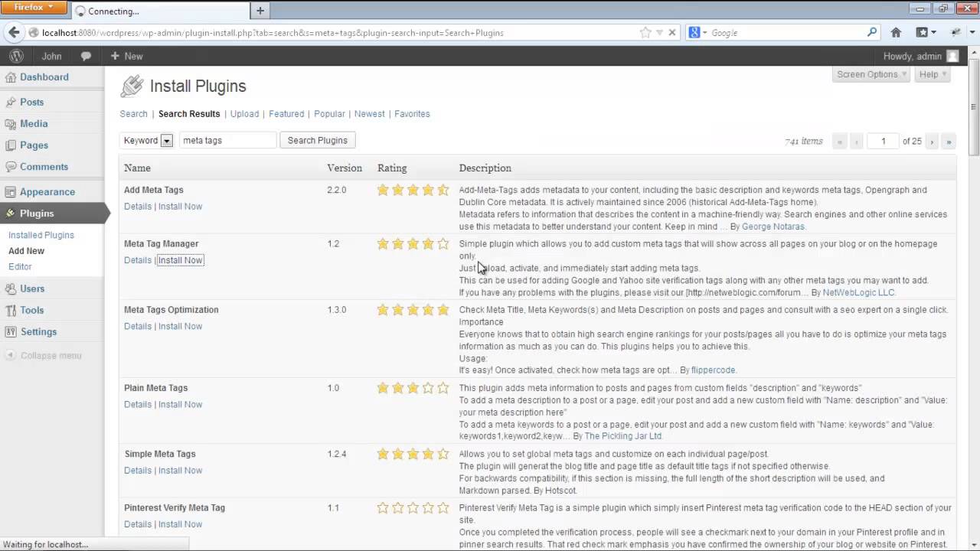Click the WordPress logo in admin bar

click(x=16, y=56)
